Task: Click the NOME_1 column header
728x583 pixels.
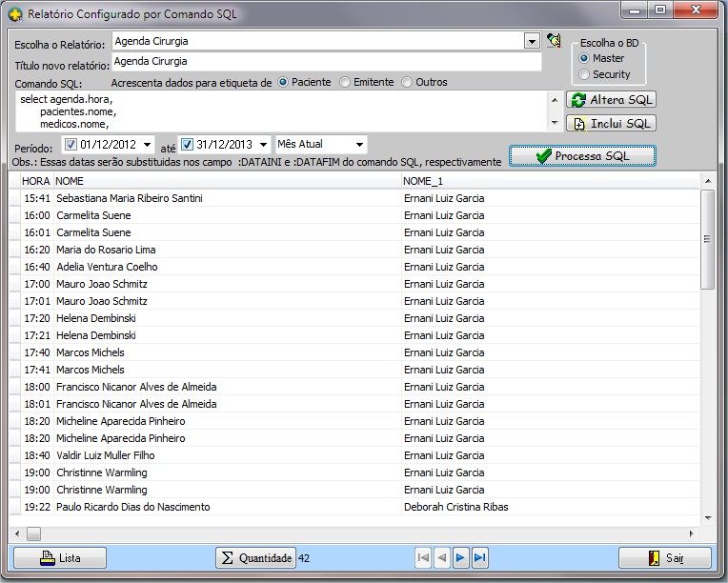Action: [423, 180]
